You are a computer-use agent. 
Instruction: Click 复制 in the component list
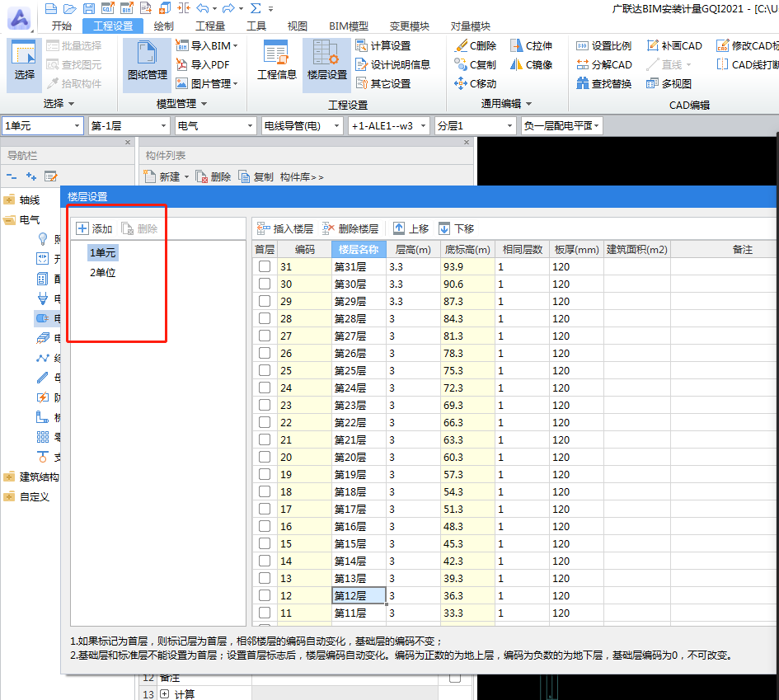[x=256, y=177]
